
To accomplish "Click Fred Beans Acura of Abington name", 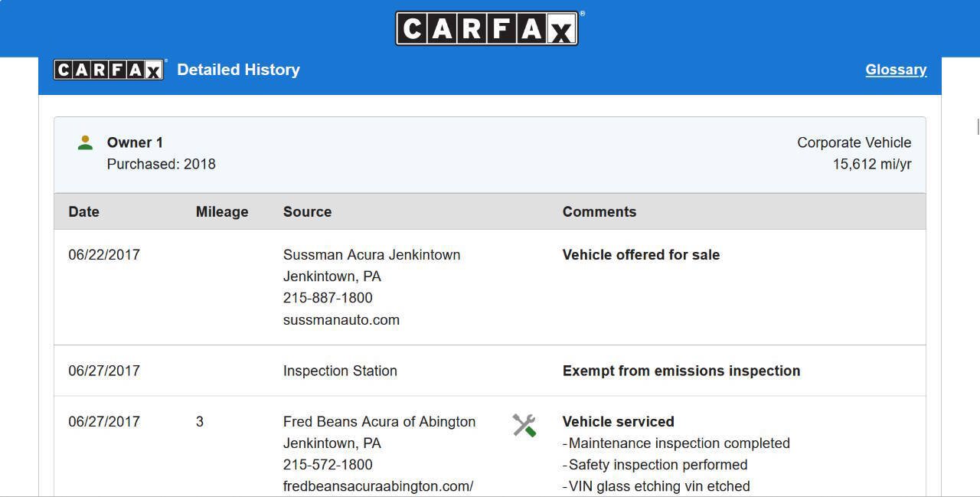I will tap(379, 422).
